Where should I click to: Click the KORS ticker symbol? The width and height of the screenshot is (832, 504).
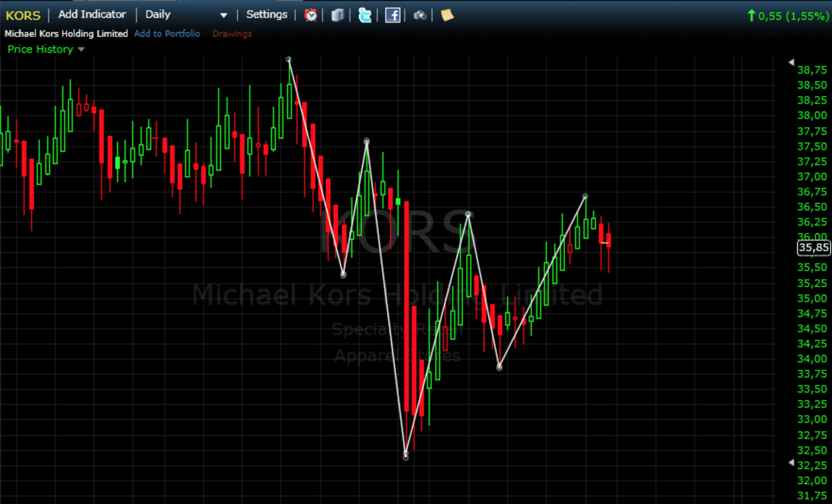23,15
